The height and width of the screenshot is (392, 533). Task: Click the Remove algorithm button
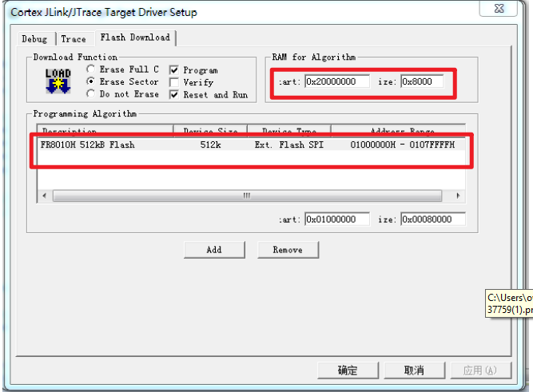click(x=288, y=250)
